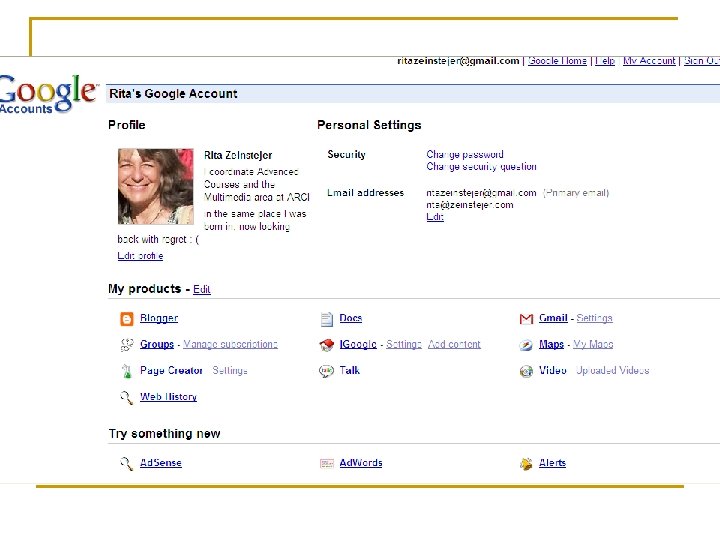Click the Rita Zeinstejer profile name
Viewport: 720px width, 540px height.
[x=238, y=155]
